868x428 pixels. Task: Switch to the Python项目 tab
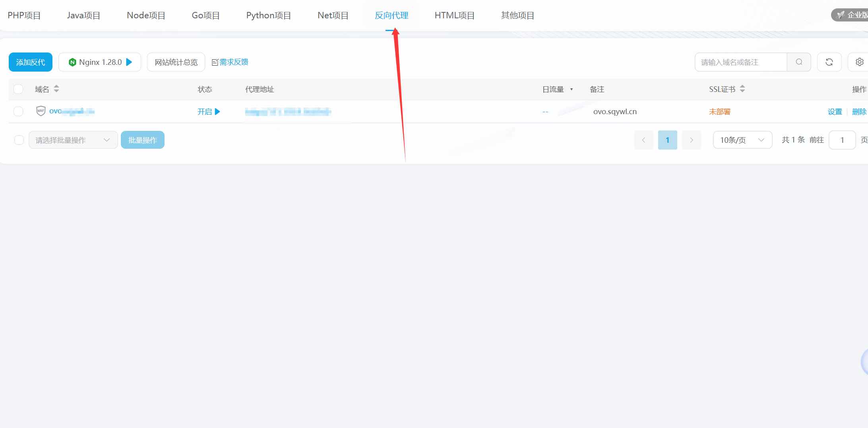269,16
